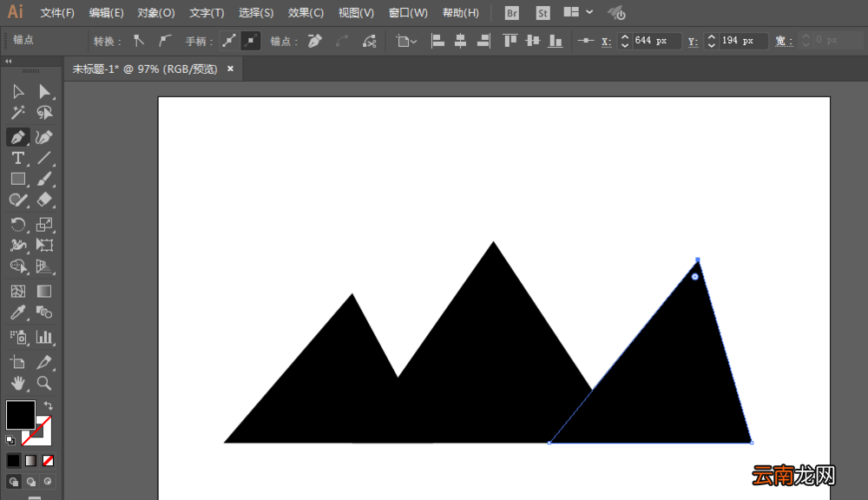Select the Type tool

(17, 158)
